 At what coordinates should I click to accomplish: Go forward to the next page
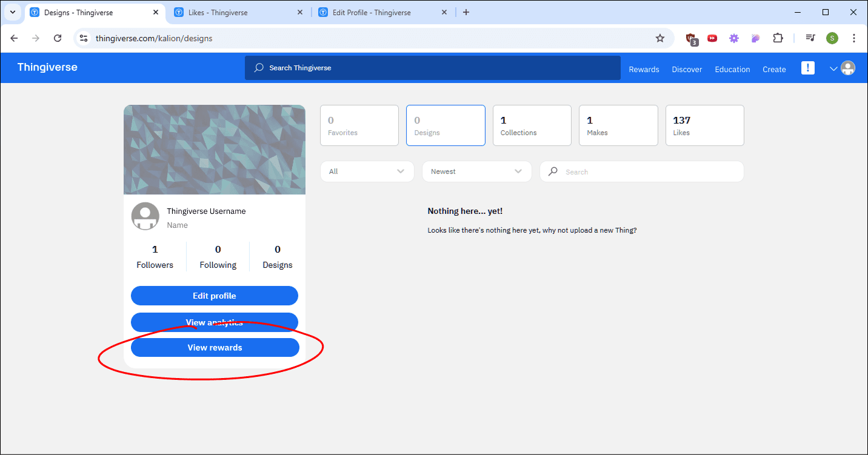point(36,38)
